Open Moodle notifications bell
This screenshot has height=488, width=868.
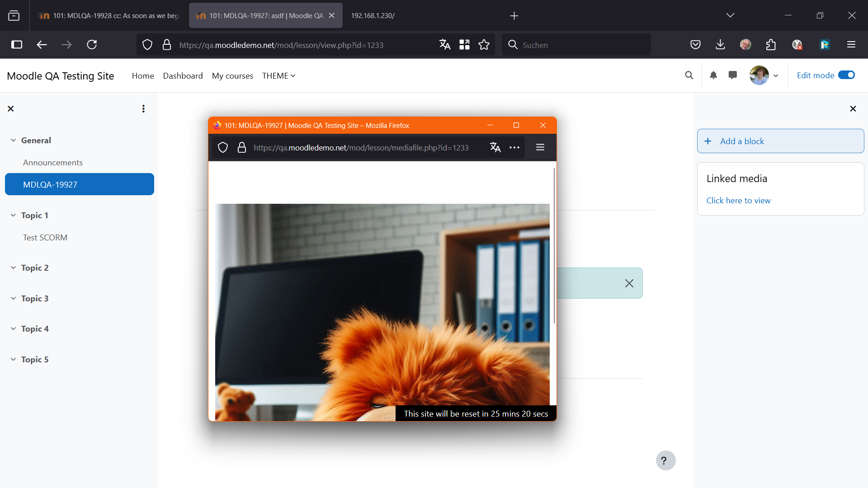click(713, 75)
